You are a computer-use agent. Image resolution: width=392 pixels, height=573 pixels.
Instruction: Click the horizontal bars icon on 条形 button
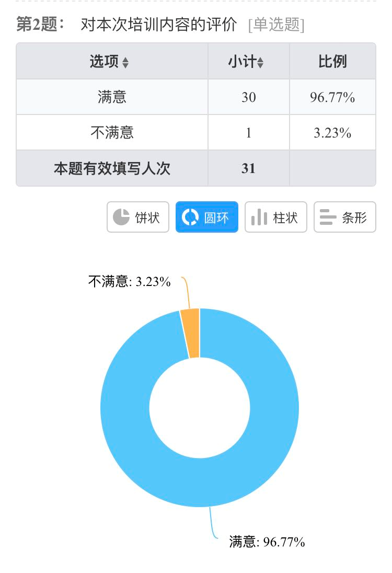coord(328,217)
